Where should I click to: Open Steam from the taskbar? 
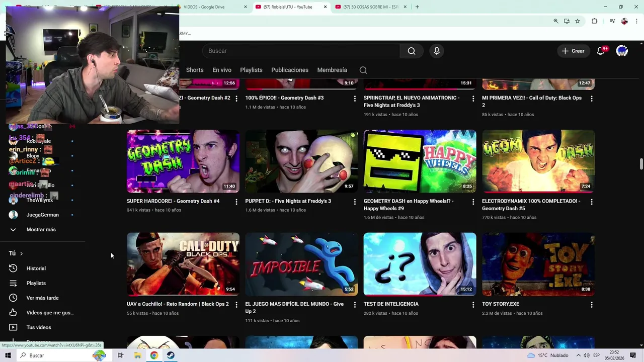(171, 355)
